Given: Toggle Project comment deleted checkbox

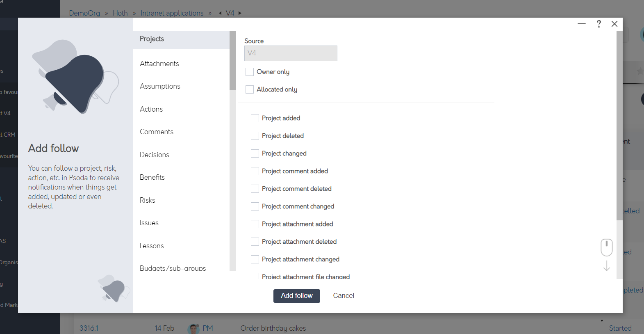Looking at the screenshot, I should pyautogui.click(x=255, y=189).
